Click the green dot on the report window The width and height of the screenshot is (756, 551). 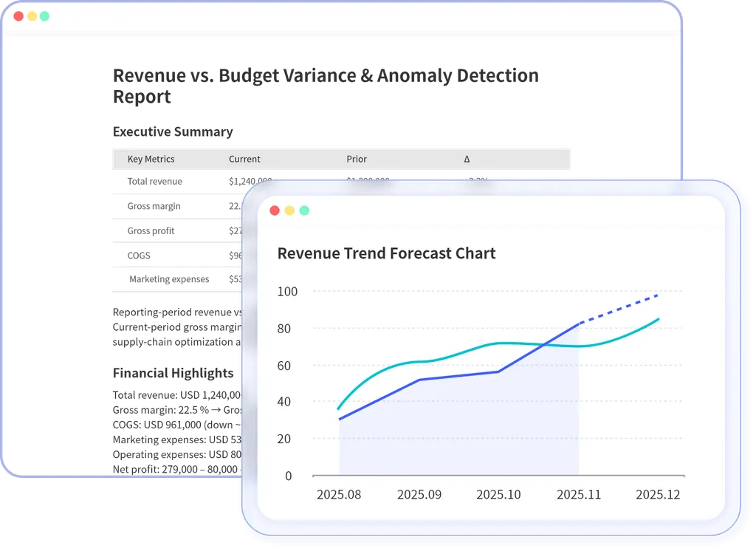[45, 15]
